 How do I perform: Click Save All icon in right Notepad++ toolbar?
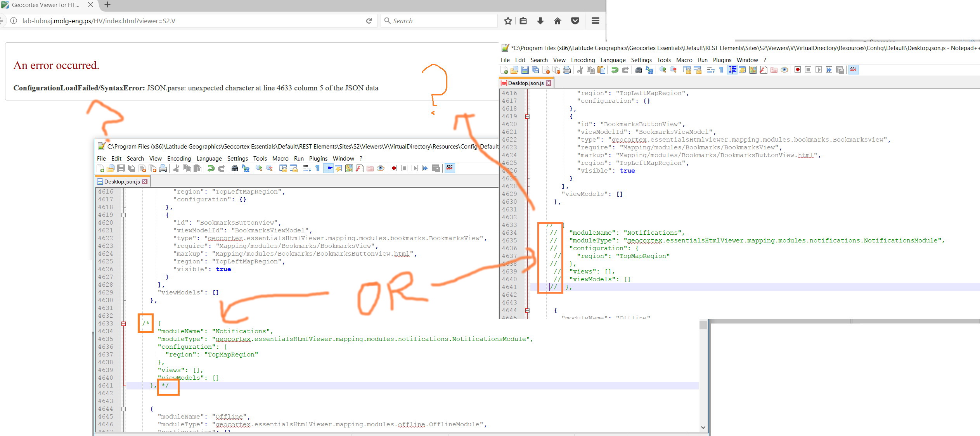[535, 70]
